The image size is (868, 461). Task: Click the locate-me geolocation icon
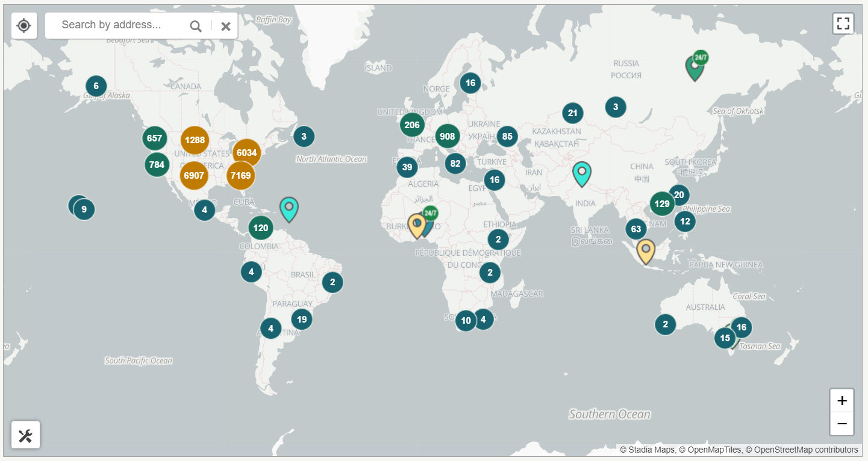click(x=23, y=25)
